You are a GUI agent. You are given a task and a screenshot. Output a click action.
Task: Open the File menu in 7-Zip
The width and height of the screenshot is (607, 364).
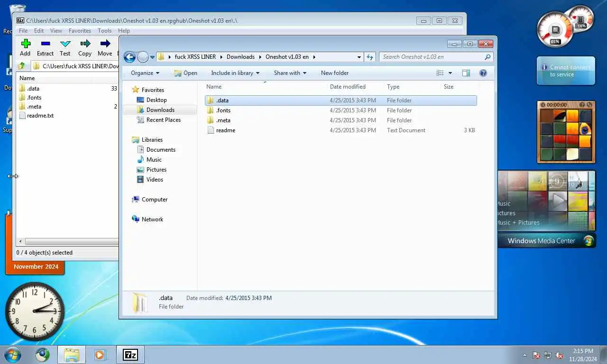tap(23, 31)
